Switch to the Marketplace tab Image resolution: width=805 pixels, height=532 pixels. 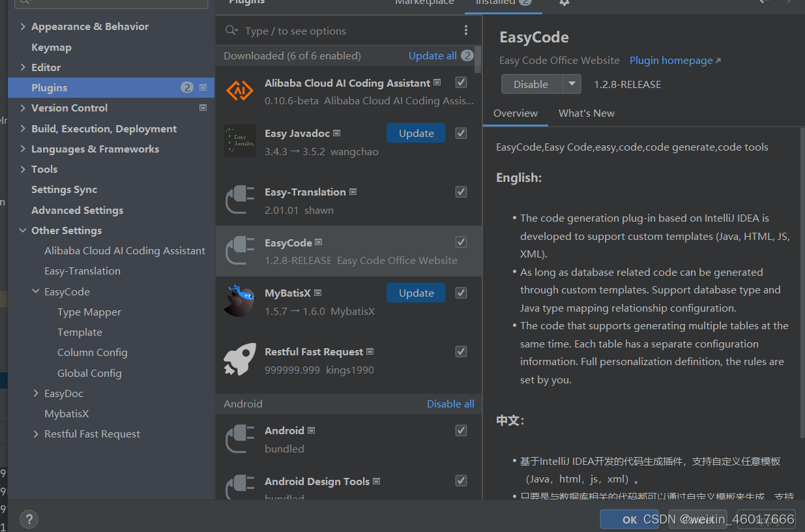[424, 3]
